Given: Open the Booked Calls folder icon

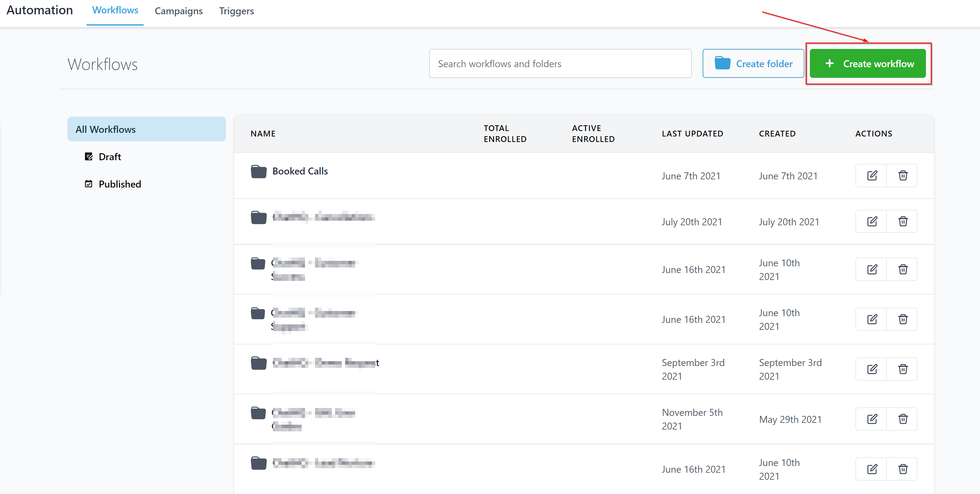Looking at the screenshot, I should tap(258, 172).
